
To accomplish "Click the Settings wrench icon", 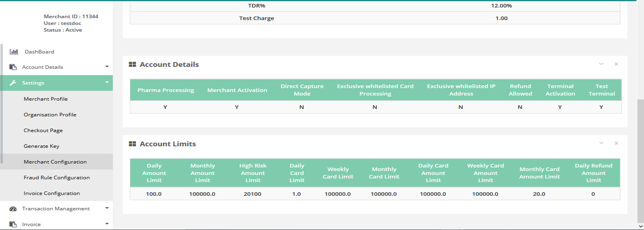I will (13, 83).
